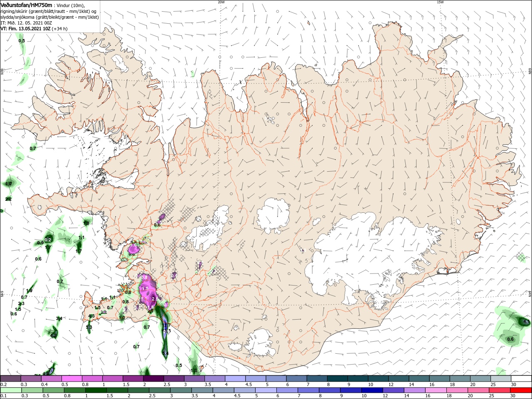
Task: Click the palest green 0.1 rain legend swatch
Action: point(11,390)
